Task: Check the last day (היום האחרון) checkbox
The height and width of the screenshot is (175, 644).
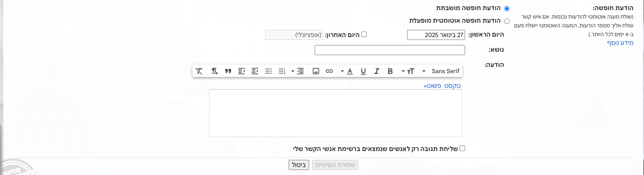Action: 364,34
